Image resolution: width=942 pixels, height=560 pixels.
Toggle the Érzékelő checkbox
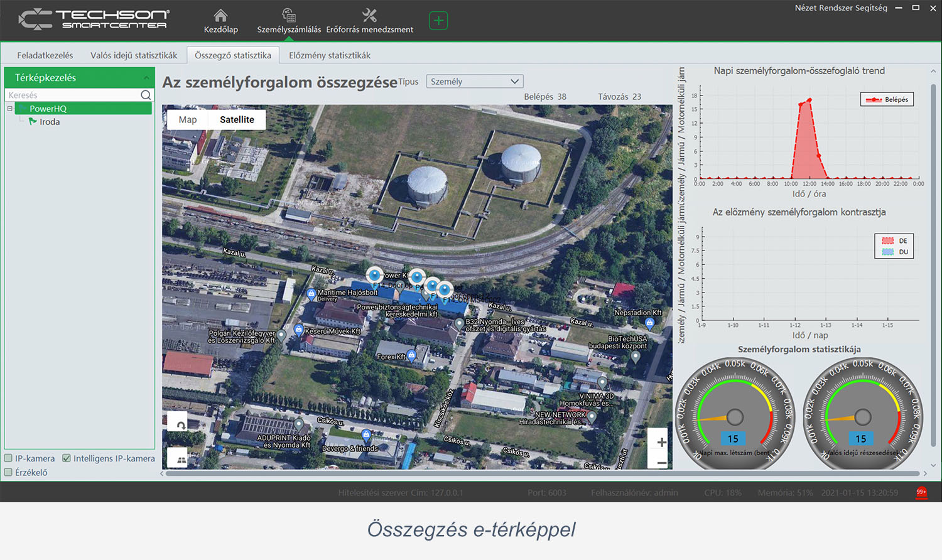coord(9,472)
